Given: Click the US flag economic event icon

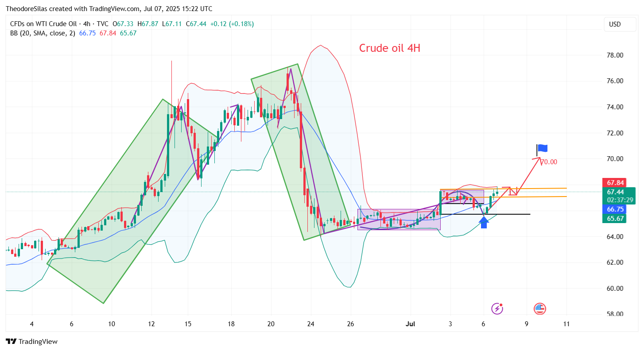Looking at the screenshot, I should [x=539, y=309].
